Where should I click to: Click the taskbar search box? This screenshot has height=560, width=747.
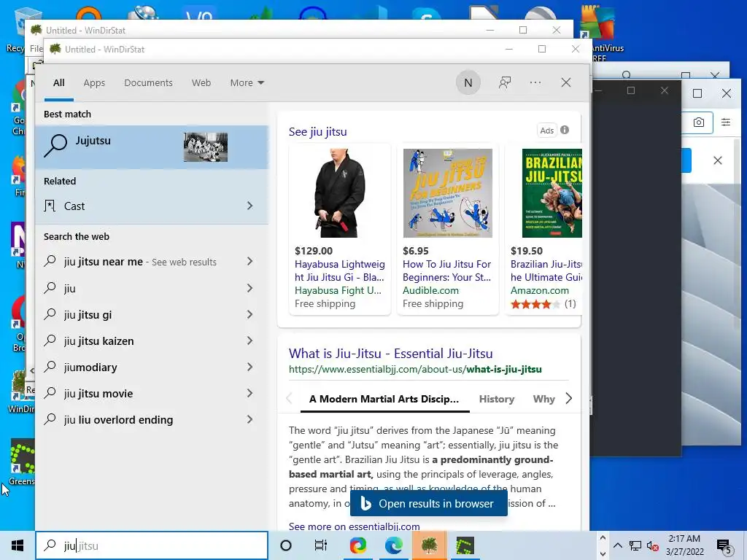click(x=152, y=545)
